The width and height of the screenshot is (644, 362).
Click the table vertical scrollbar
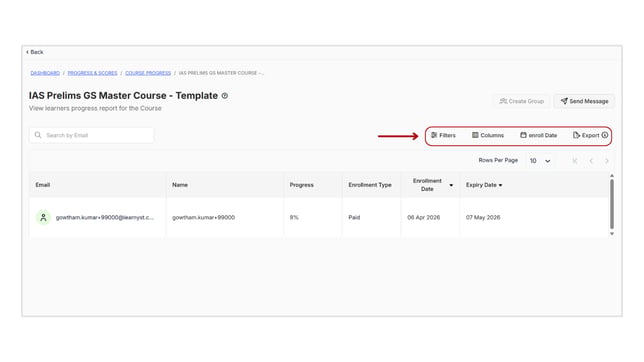[x=612, y=204]
